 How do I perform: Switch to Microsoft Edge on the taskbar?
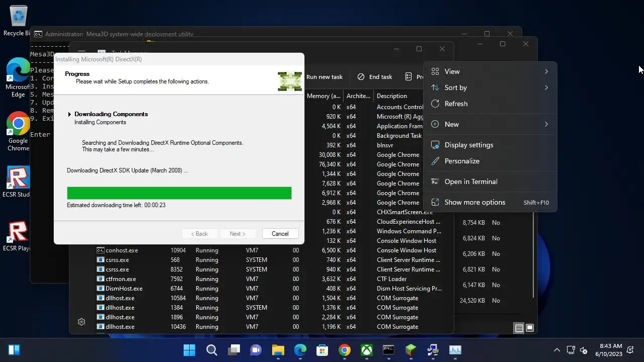[x=300, y=350]
